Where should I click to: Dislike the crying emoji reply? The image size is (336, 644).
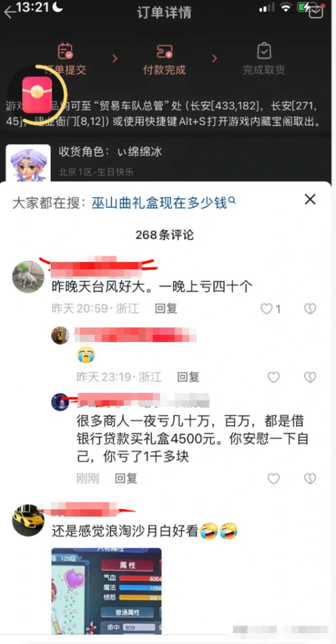[x=310, y=377]
